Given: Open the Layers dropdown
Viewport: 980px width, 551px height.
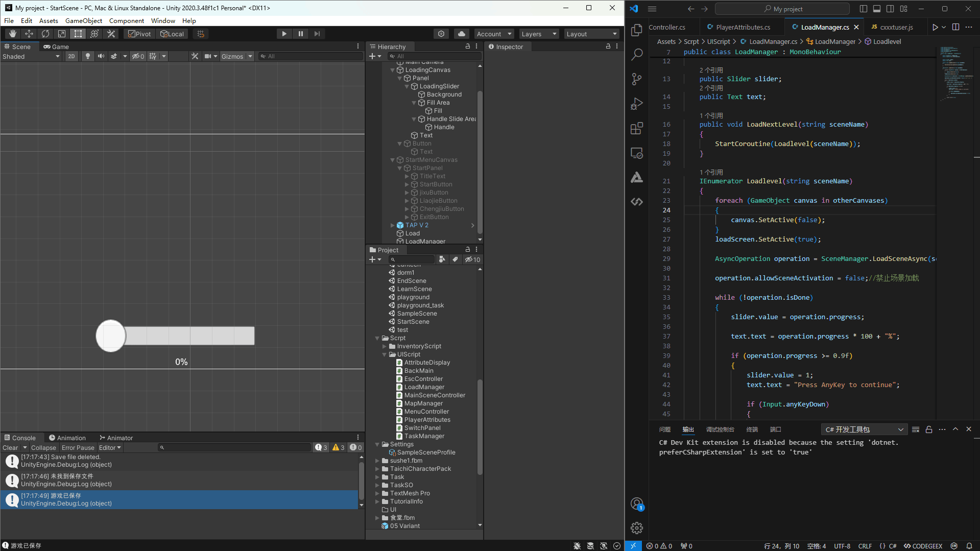Looking at the screenshot, I should (538, 34).
